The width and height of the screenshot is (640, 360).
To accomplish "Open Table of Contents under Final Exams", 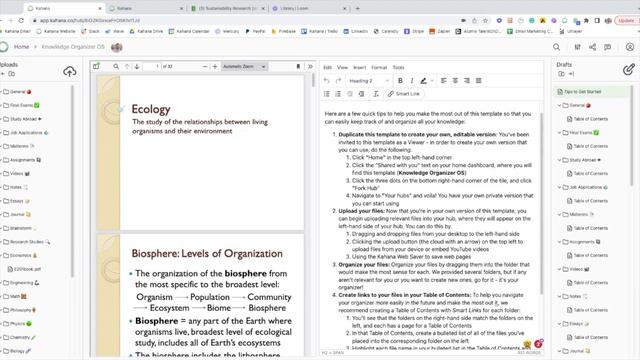I will [x=587, y=146].
